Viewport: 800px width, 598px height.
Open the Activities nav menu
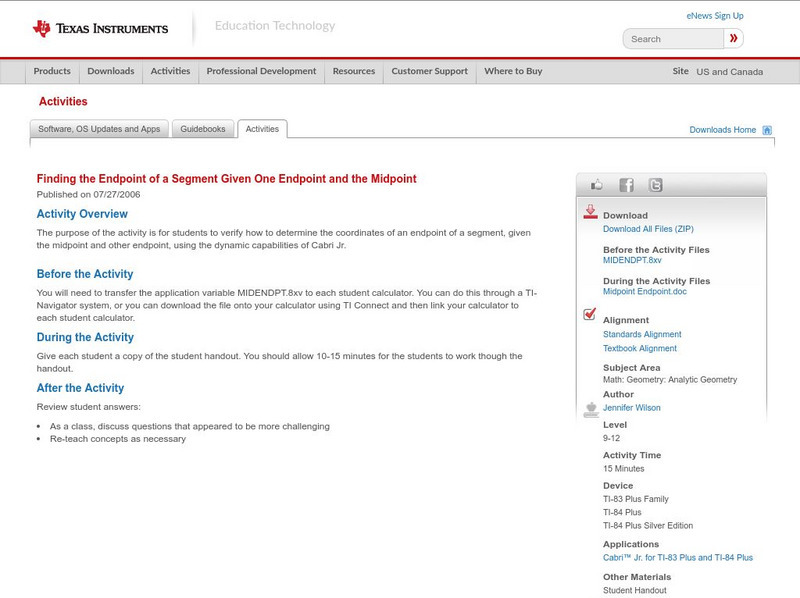pos(170,71)
